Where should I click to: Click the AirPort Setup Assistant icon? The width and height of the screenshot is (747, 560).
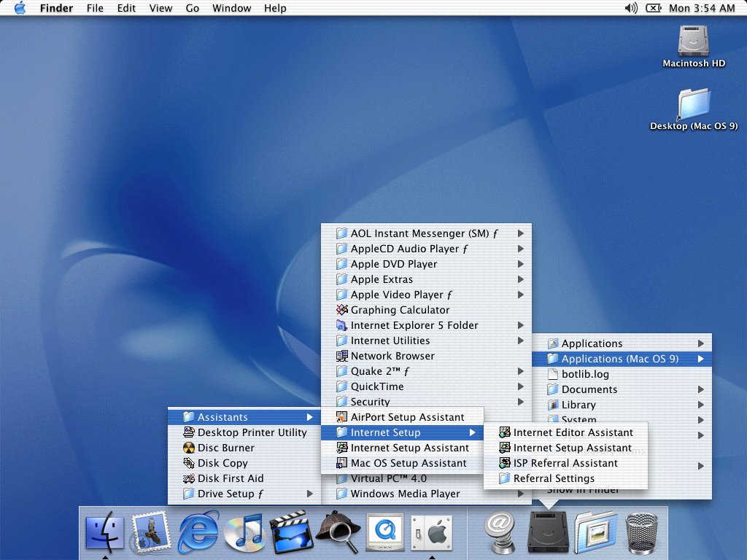341,417
